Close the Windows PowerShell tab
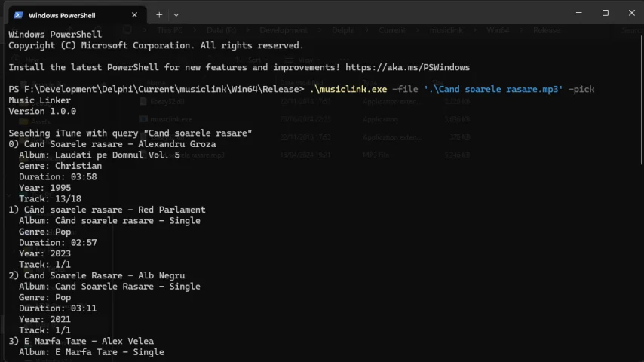 tap(135, 14)
